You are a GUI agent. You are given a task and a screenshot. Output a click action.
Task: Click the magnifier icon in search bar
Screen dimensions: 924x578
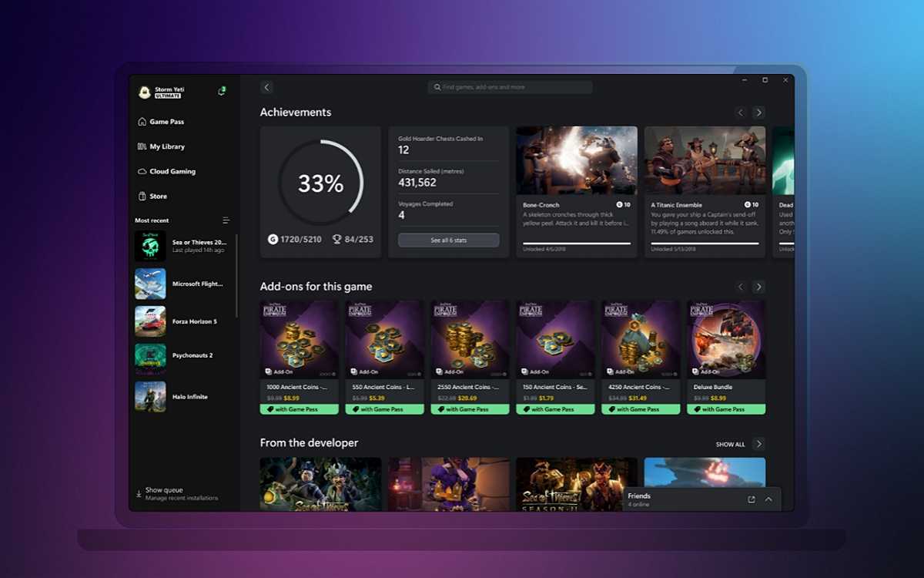pos(437,87)
